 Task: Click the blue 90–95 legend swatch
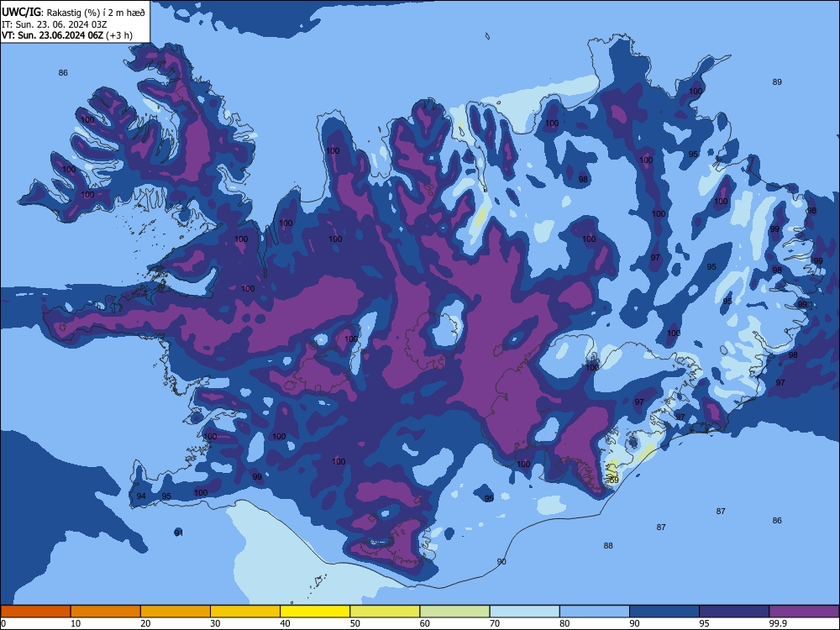(664, 612)
